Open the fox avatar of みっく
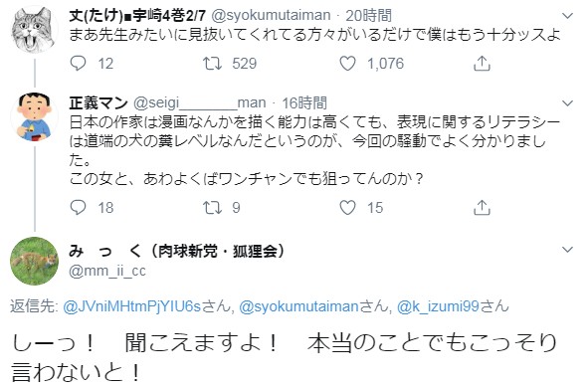This screenshot has height=388, width=588. [x=34, y=261]
